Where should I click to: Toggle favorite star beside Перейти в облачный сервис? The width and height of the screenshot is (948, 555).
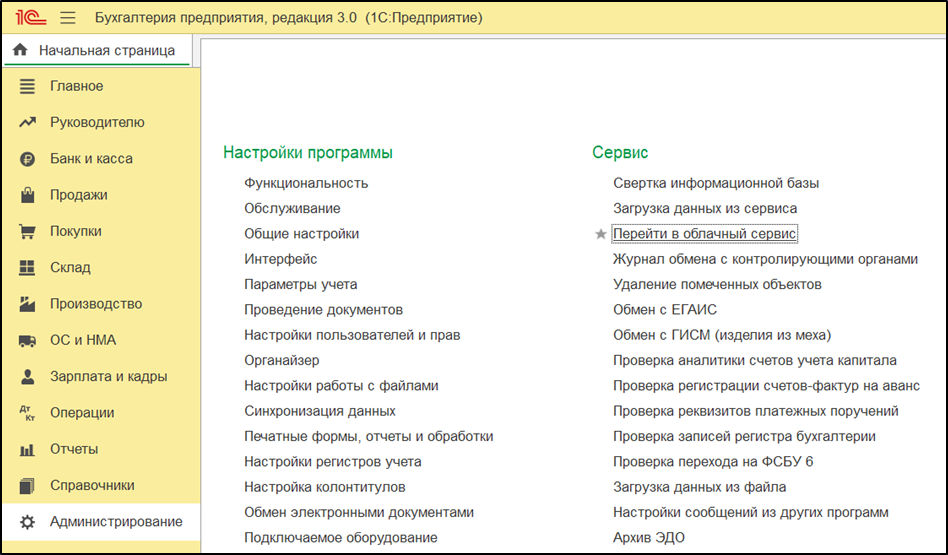click(x=600, y=234)
